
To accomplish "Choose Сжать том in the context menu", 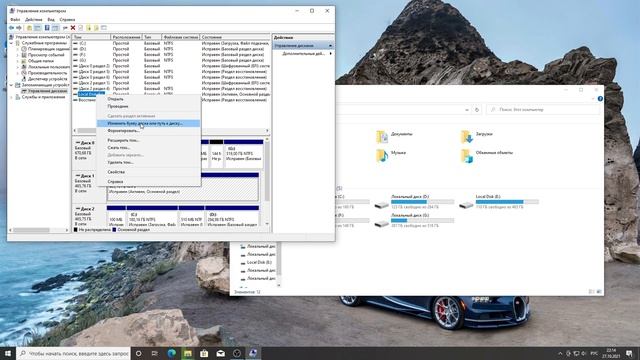I will click(x=149, y=147).
